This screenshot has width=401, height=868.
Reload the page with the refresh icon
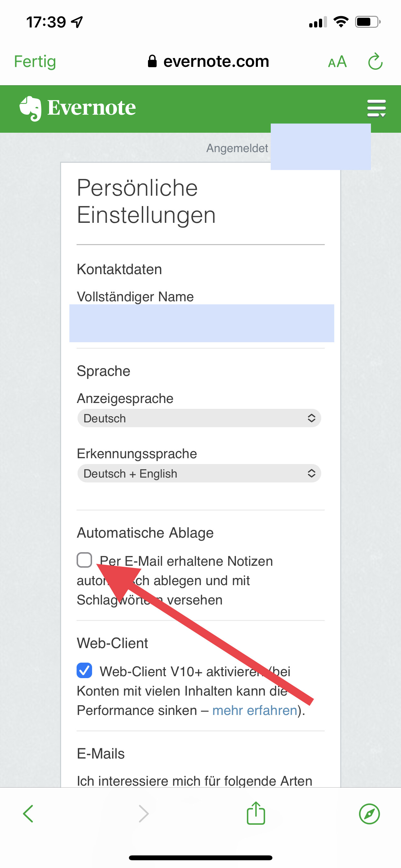click(x=375, y=62)
